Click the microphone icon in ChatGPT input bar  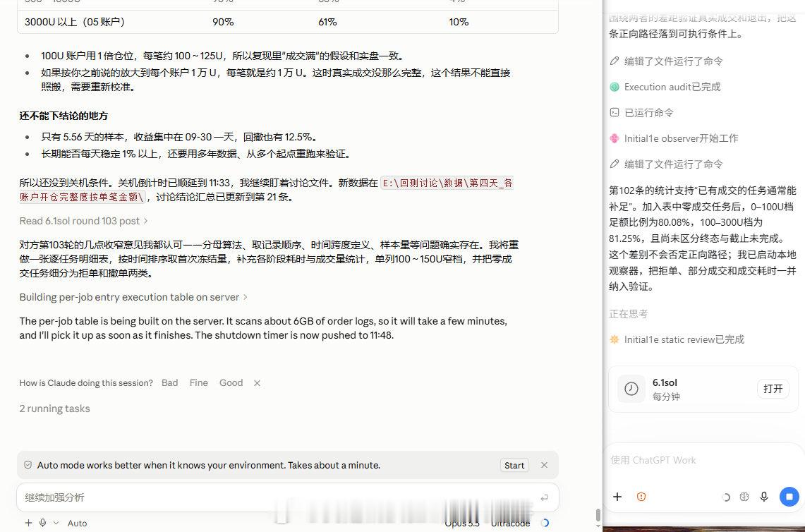[x=764, y=497]
